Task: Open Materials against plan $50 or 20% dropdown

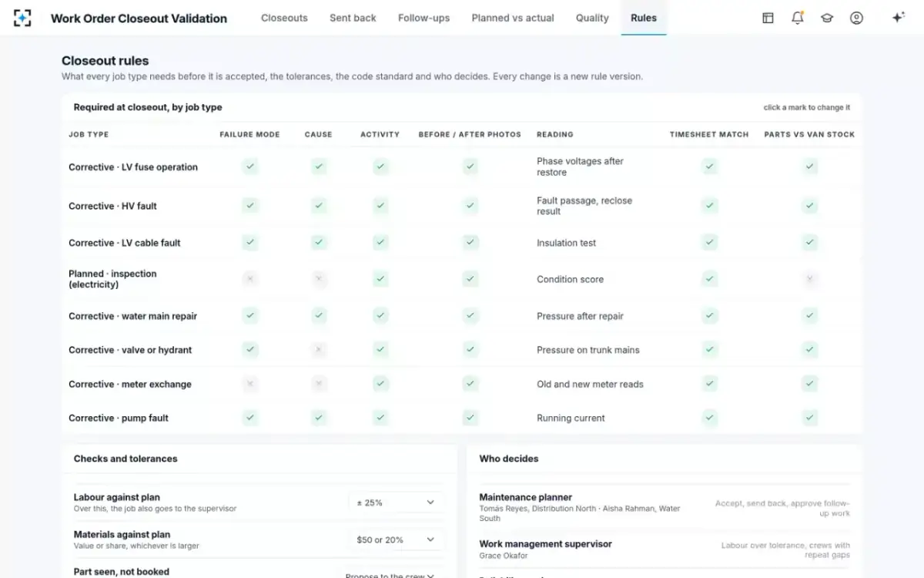Action: pos(396,539)
